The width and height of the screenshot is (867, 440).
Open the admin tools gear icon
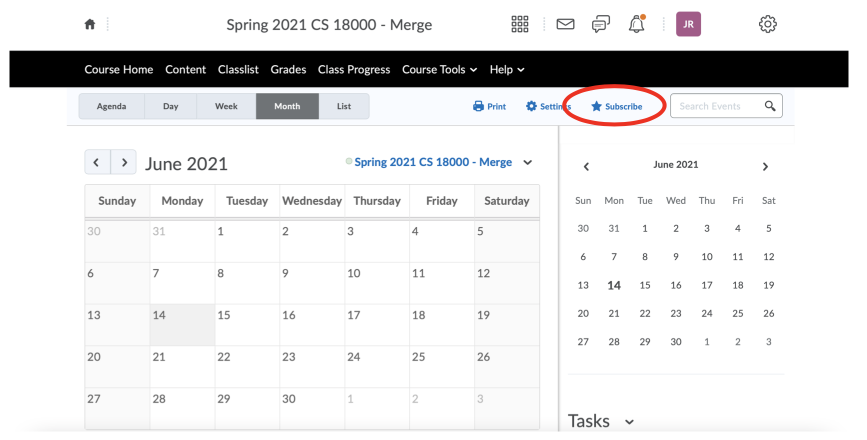pyautogui.click(x=767, y=24)
